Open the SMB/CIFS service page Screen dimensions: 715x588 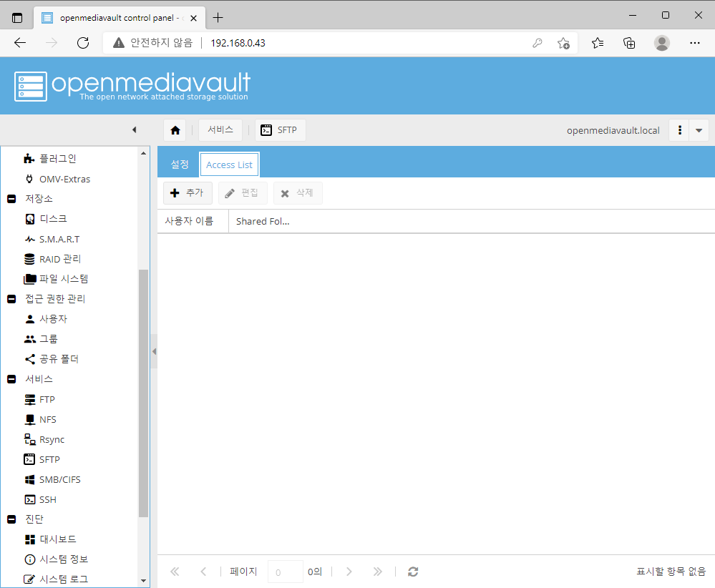(52, 479)
